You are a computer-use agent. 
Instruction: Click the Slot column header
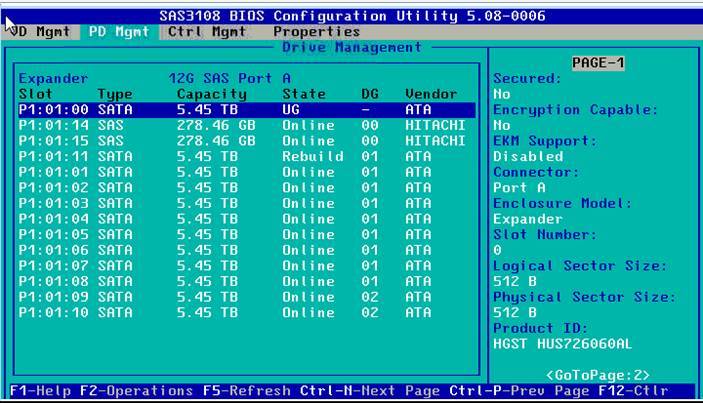[x=35, y=94]
